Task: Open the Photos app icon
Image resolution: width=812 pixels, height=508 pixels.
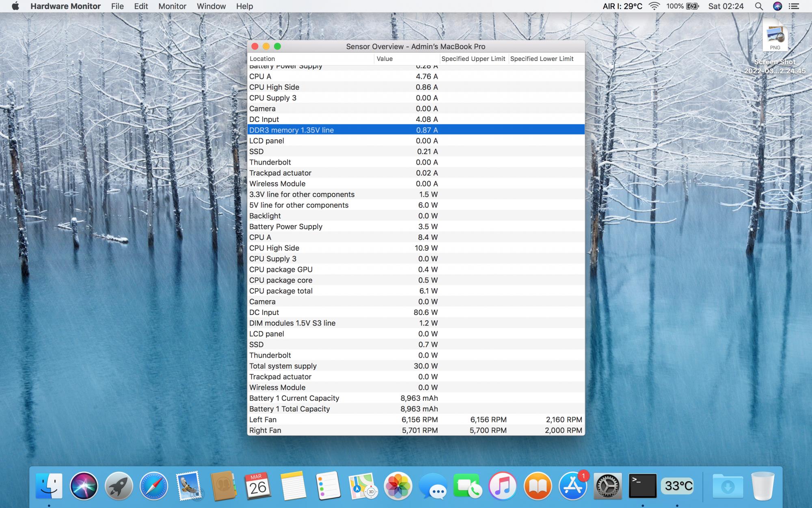Action: pyautogui.click(x=398, y=486)
